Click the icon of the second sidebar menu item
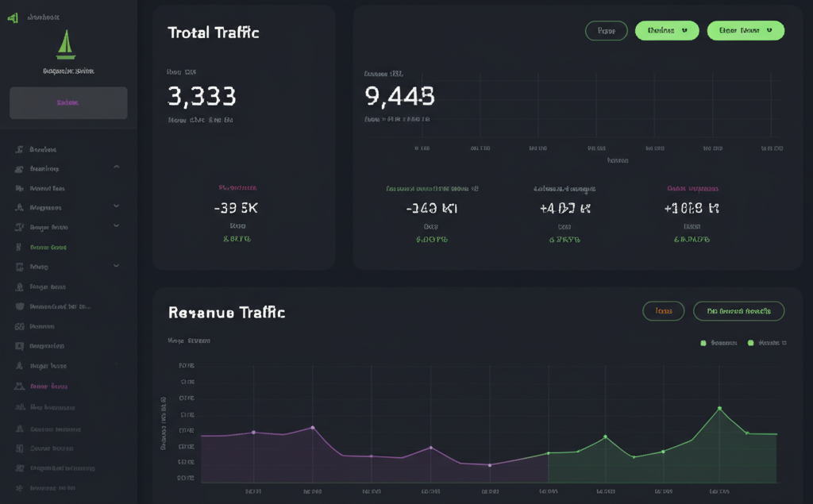 [19, 169]
